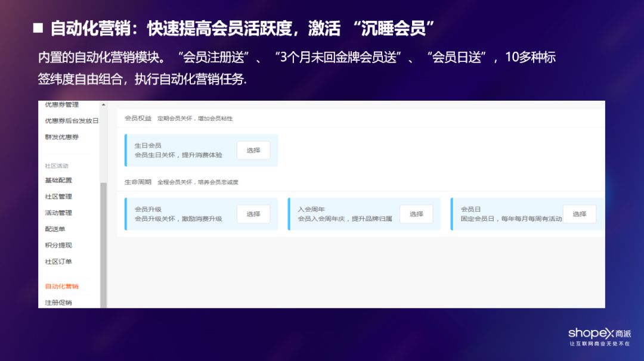Select the highlighted 自动化营销 menu item

pos(61,287)
